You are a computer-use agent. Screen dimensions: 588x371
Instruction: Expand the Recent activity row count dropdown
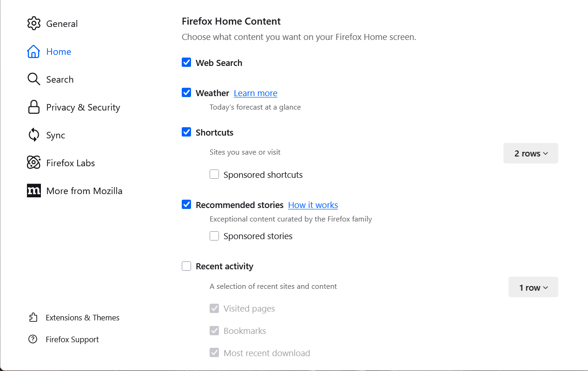click(533, 286)
